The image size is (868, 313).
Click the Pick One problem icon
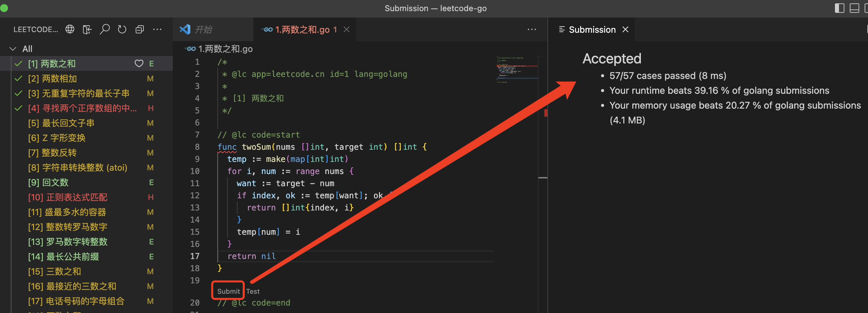[139, 29]
